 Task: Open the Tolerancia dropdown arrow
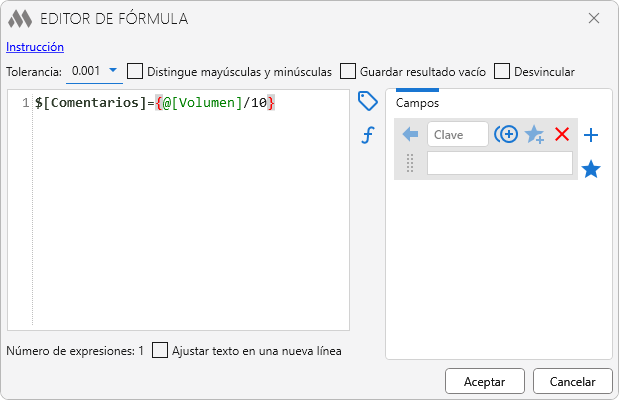(113, 70)
